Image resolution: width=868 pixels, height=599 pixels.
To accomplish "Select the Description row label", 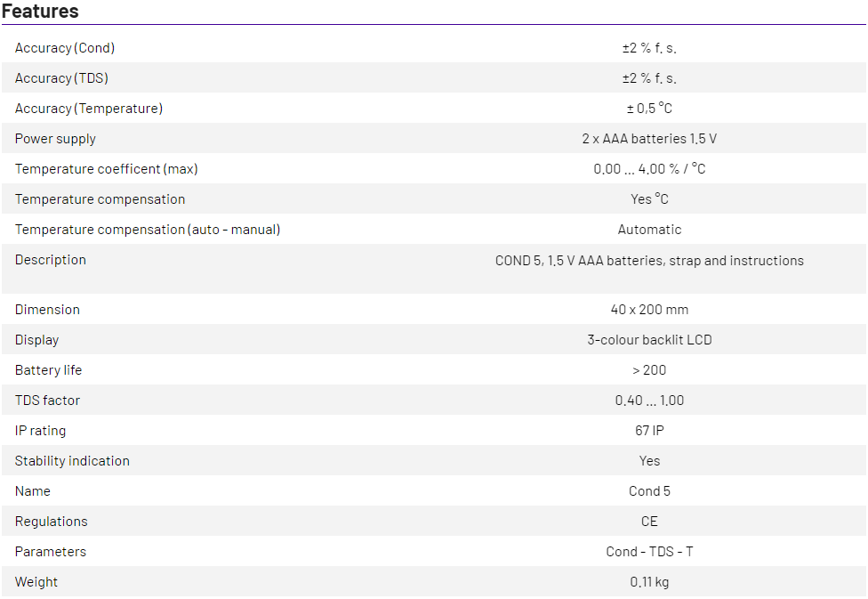I will 51,260.
